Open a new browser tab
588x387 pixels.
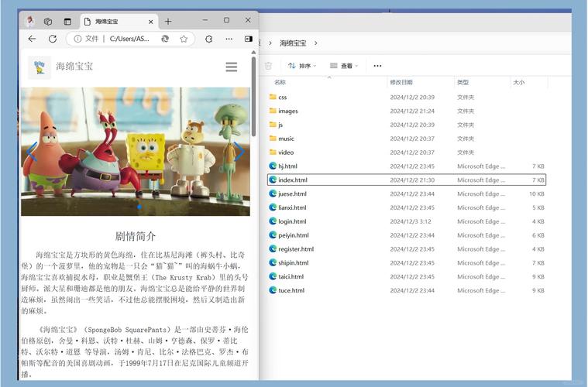[x=168, y=22]
